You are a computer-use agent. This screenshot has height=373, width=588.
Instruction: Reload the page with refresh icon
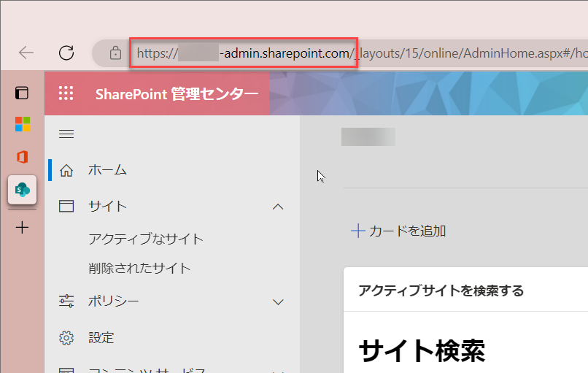coord(66,53)
